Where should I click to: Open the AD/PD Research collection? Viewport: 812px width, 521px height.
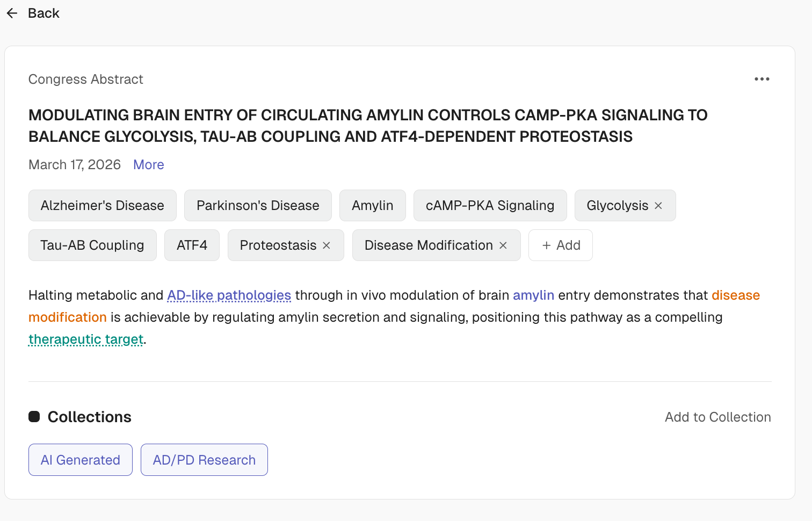pos(204,460)
